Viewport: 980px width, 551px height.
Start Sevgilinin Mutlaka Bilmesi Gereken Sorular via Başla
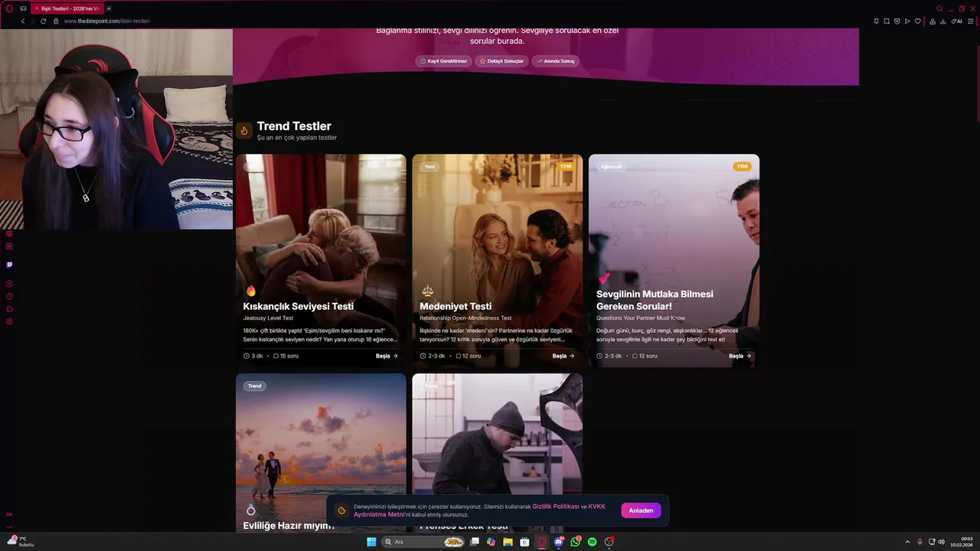pyautogui.click(x=740, y=356)
